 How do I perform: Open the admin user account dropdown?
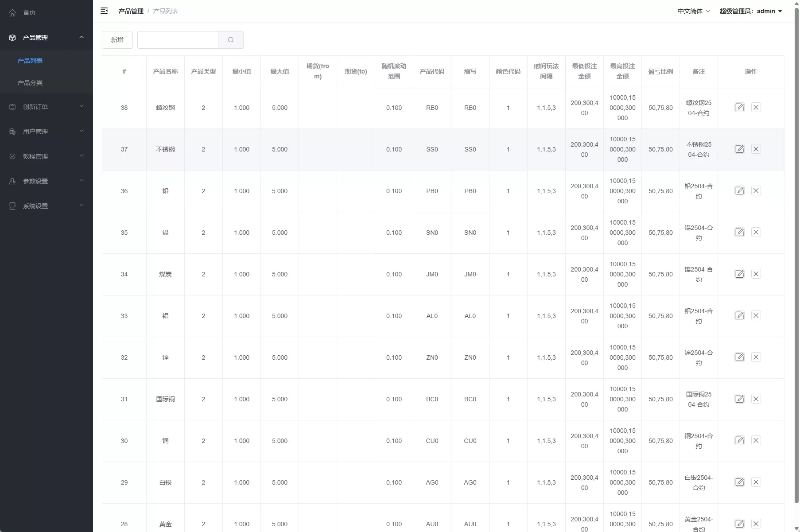[750, 11]
